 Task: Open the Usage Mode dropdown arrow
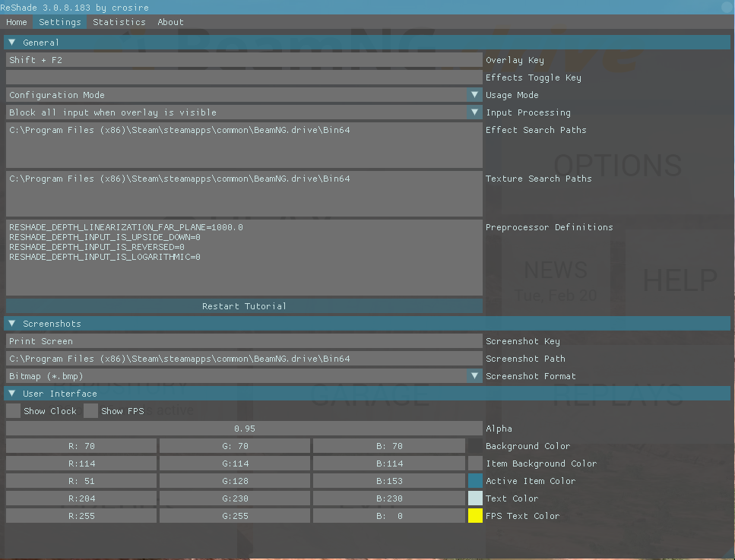(x=474, y=95)
